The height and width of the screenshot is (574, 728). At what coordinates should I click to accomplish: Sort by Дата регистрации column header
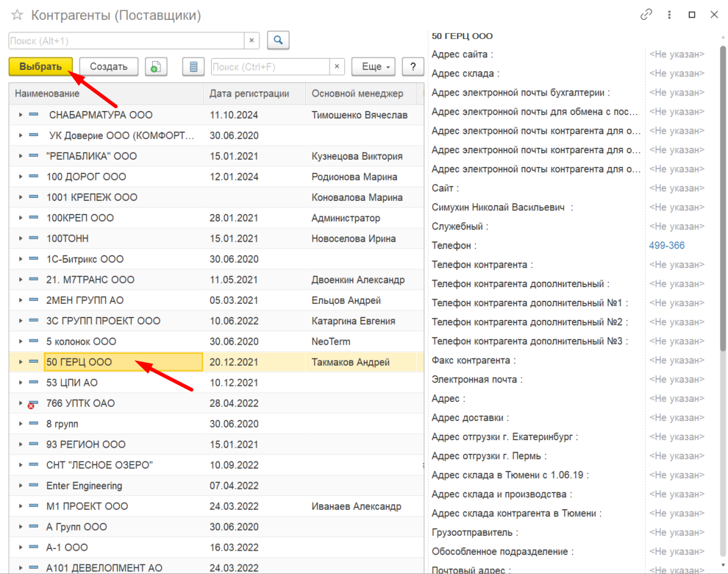click(x=254, y=93)
